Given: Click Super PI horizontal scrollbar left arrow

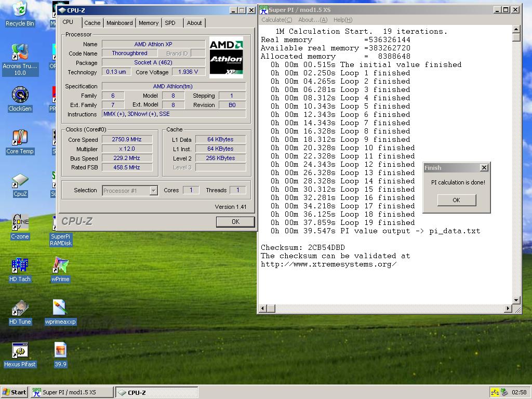Looking at the screenshot, I should point(262,309).
